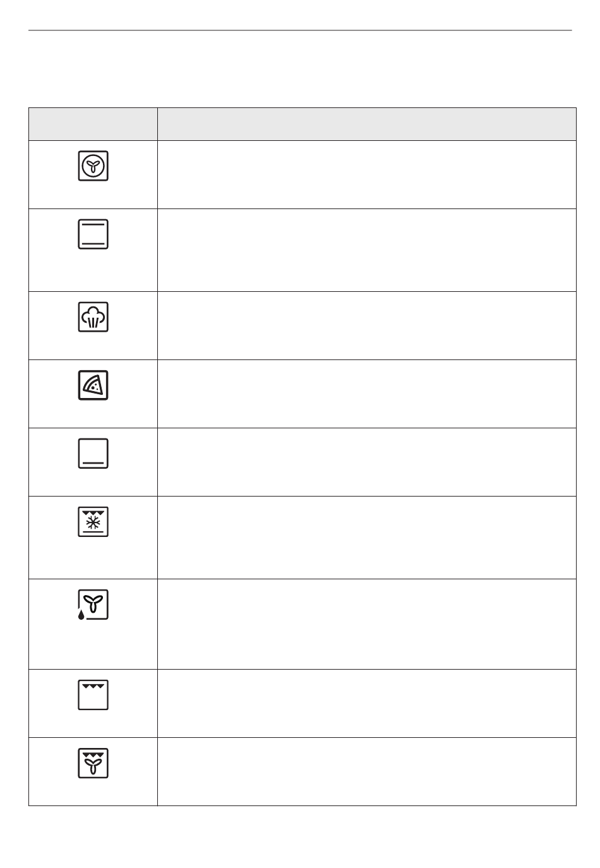The width and height of the screenshot is (600, 868).
Task: Select description cell next to grill icon
Action: click(366, 703)
